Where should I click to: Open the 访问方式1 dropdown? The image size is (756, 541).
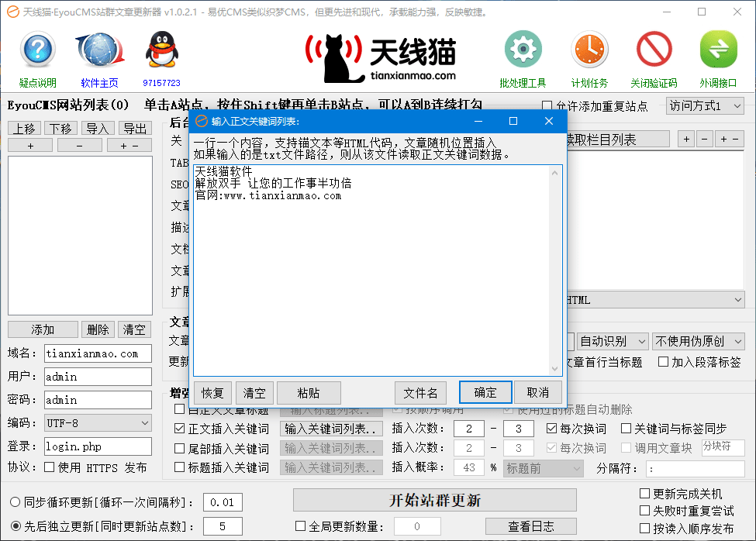(x=706, y=106)
